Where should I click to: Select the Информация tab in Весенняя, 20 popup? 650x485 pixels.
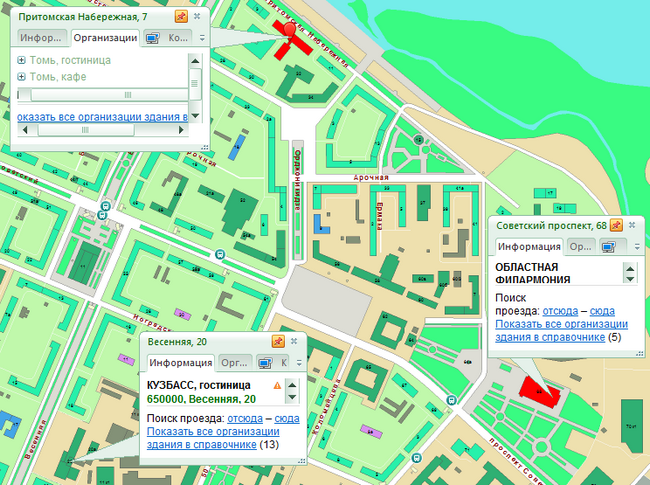pos(180,363)
